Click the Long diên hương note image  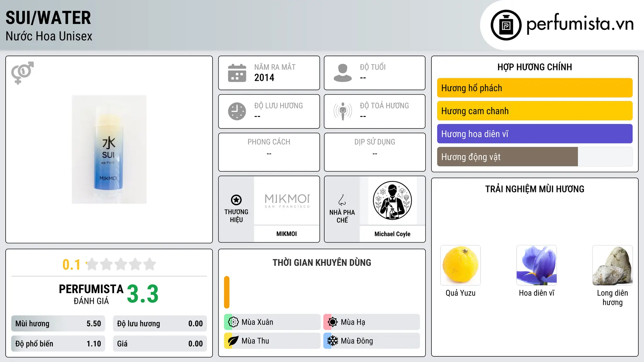[613, 265]
